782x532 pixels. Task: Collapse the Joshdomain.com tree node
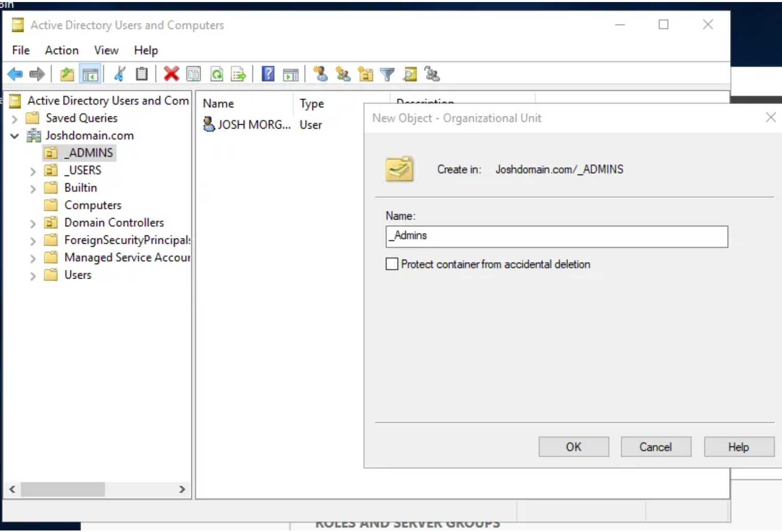click(x=14, y=136)
